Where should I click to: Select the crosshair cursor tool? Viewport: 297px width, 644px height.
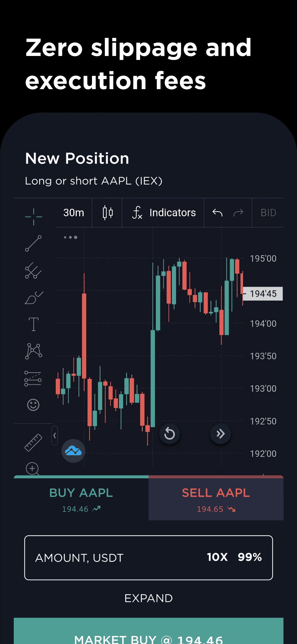[34, 217]
